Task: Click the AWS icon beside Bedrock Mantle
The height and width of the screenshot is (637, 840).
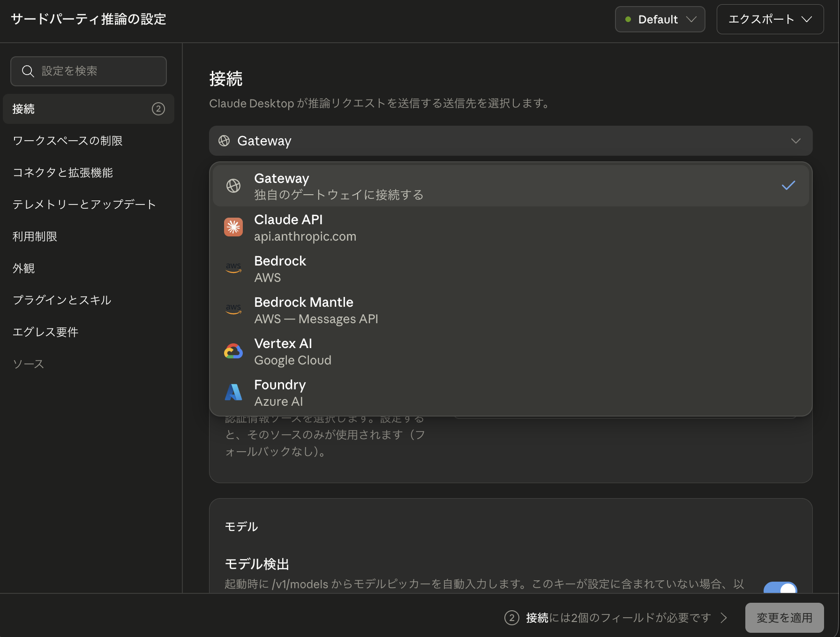Action: point(233,310)
